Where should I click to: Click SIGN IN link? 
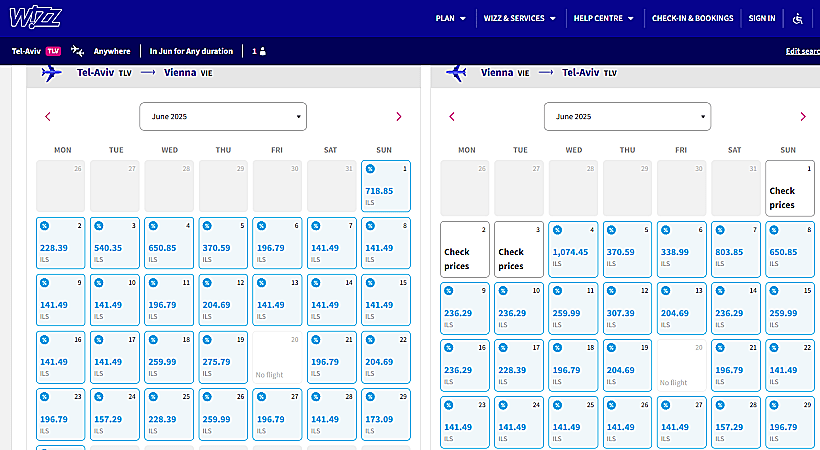pos(762,18)
